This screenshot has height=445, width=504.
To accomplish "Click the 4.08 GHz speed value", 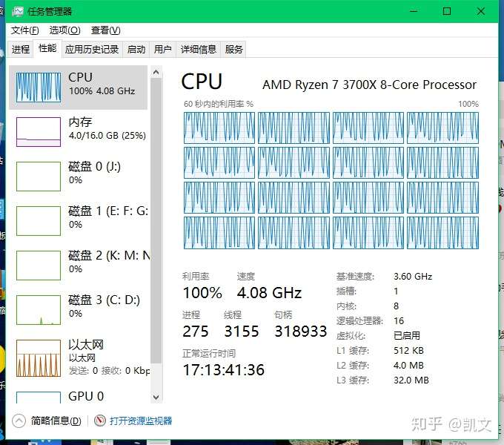I will point(269,293).
